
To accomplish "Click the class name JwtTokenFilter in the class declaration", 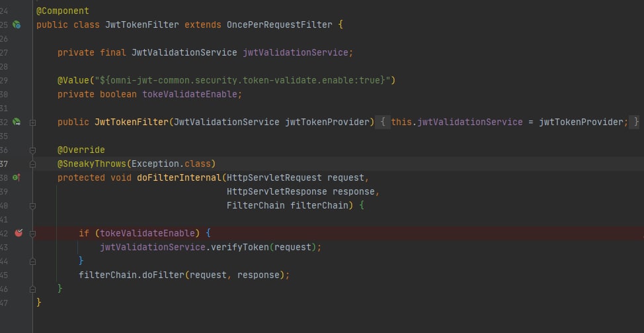I will tap(141, 24).
